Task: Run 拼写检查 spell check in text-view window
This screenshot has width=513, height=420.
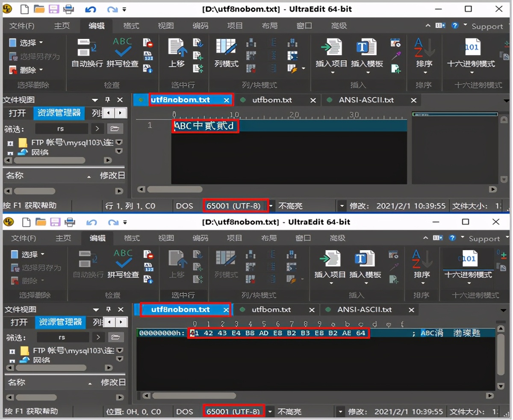Action: click(x=123, y=53)
